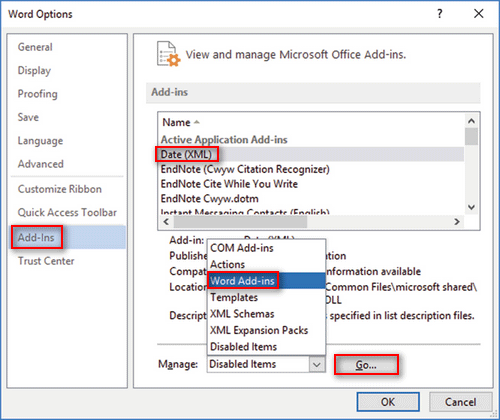Close the Word Options dialog
500x420 pixels.
pyautogui.click(x=479, y=14)
